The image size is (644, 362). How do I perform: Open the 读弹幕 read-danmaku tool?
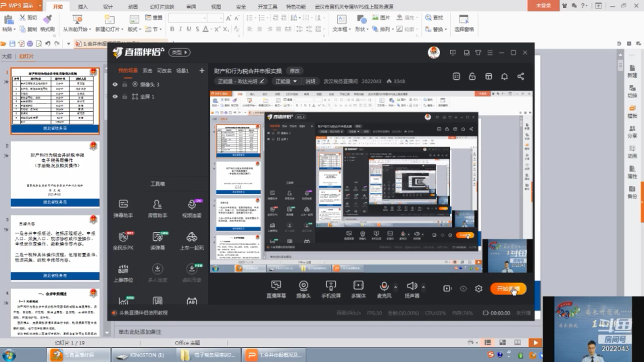157,241
